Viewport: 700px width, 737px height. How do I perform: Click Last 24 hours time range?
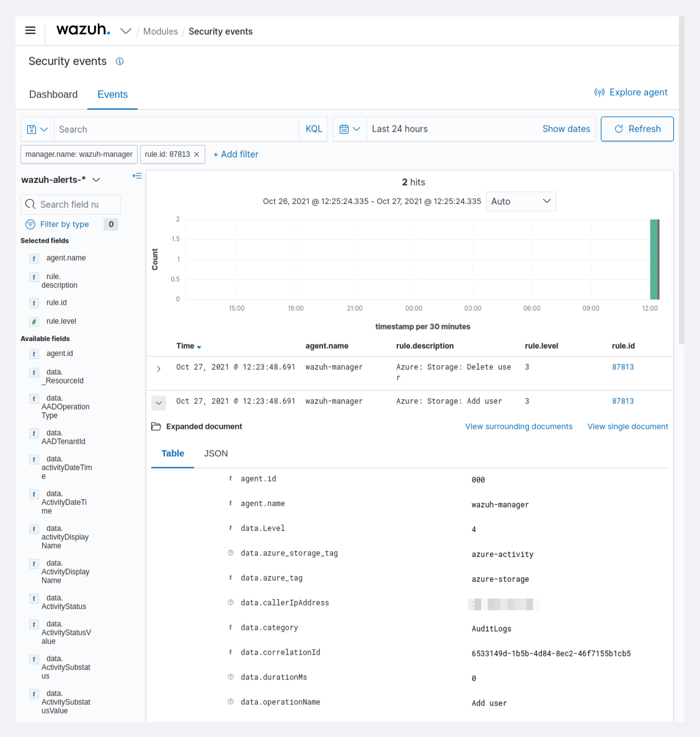click(400, 129)
